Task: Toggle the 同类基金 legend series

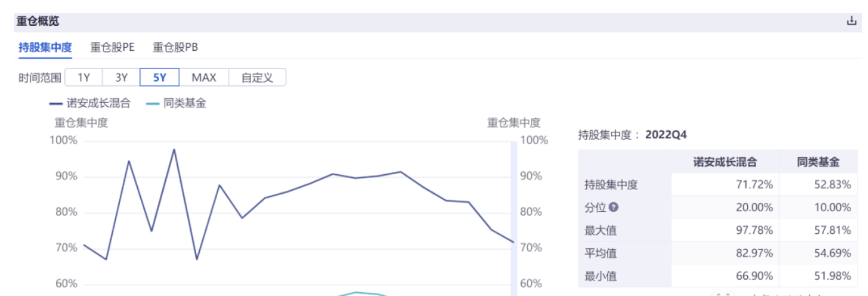Action: [x=184, y=103]
